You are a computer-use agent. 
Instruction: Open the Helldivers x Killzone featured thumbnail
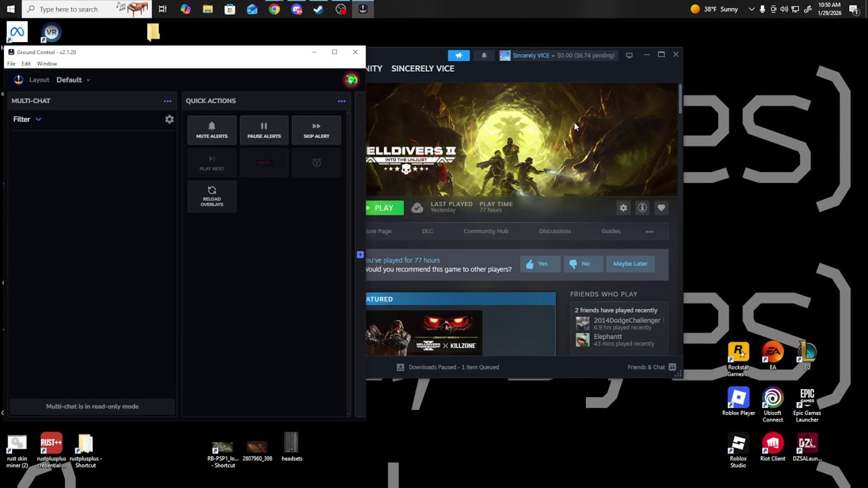(424, 333)
